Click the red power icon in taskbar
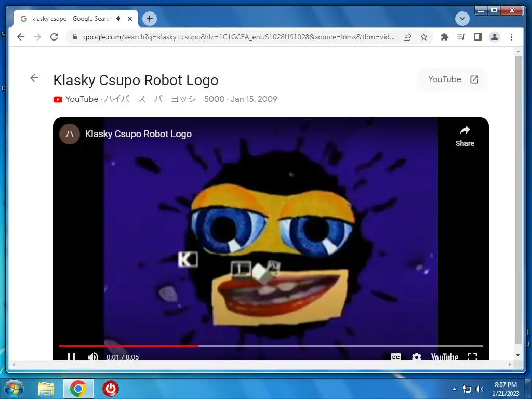Viewport: 532px width, 399px height. (111, 389)
